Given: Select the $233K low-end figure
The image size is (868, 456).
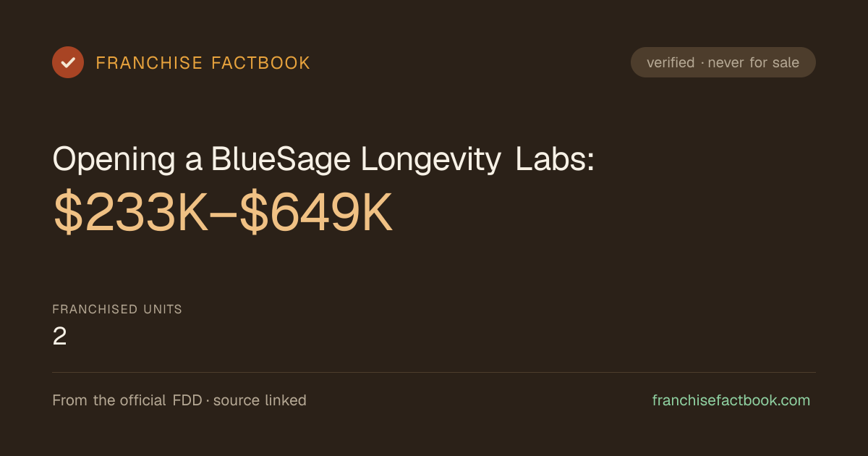Looking at the screenshot, I should 131,213.
